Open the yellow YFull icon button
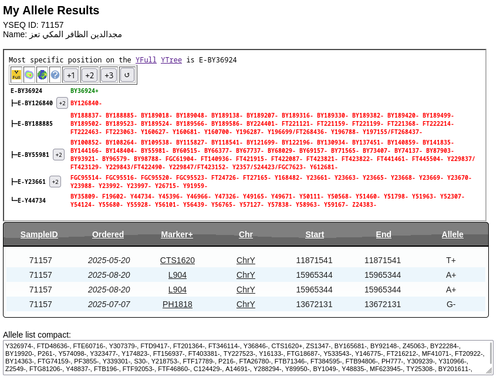Image resolution: width=500 pixels, height=386 pixels. (16, 75)
